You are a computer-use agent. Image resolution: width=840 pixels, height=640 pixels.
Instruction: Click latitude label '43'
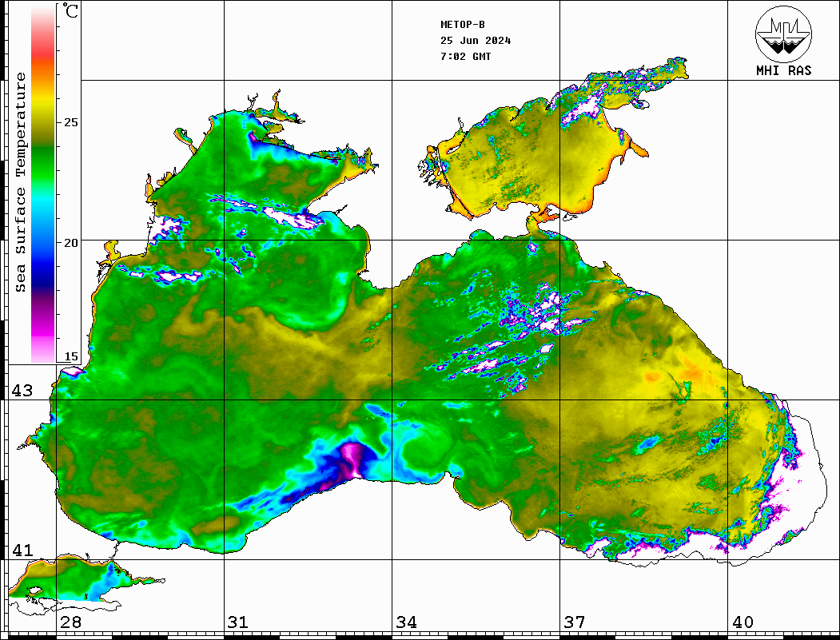(x=22, y=391)
